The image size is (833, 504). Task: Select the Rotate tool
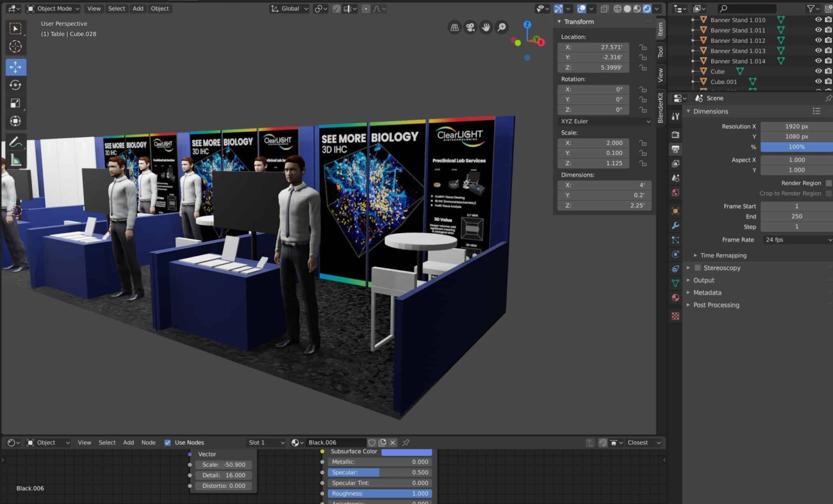(x=15, y=85)
